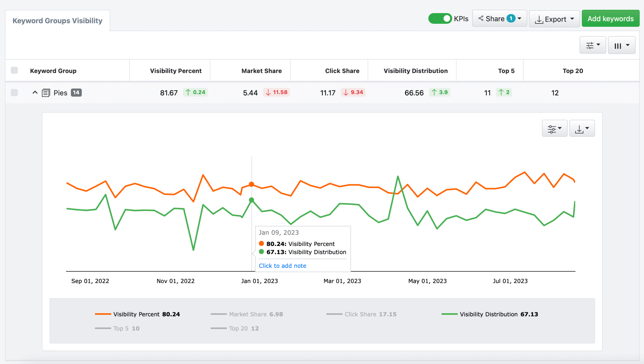Check the select-all checkbox in header
644x364 pixels.
coord(14,71)
